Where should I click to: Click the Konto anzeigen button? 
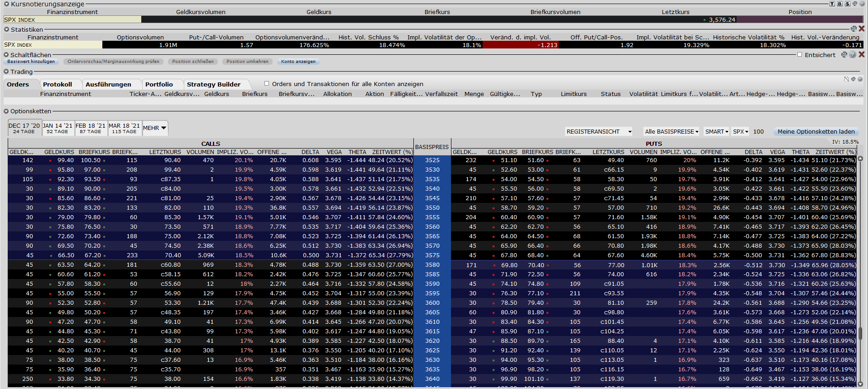point(298,62)
